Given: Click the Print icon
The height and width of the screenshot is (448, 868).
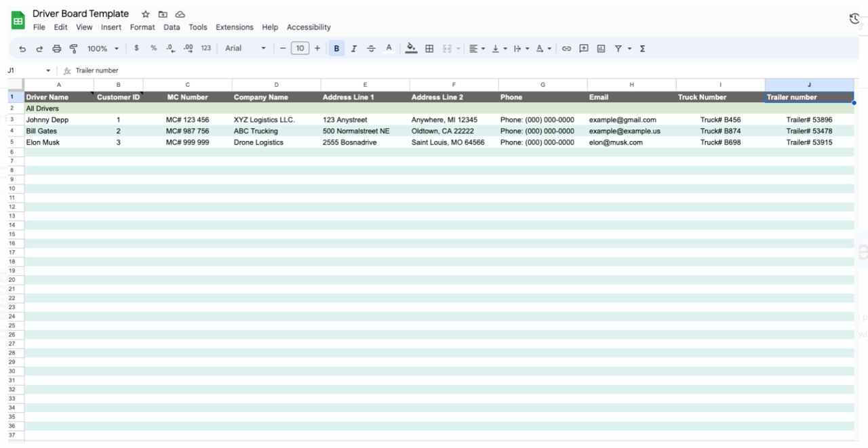Looking at the screenshot, I should tap(56, 49).
